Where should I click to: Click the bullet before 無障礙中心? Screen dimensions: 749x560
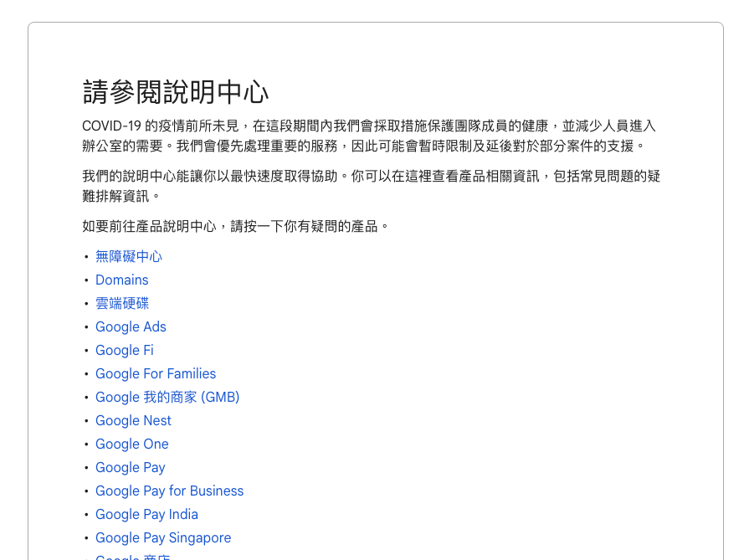click(85, 257)
